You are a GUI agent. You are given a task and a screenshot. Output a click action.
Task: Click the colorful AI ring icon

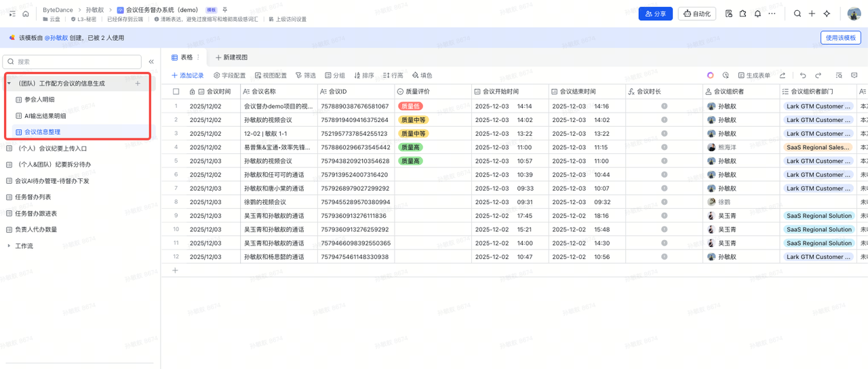710,75
